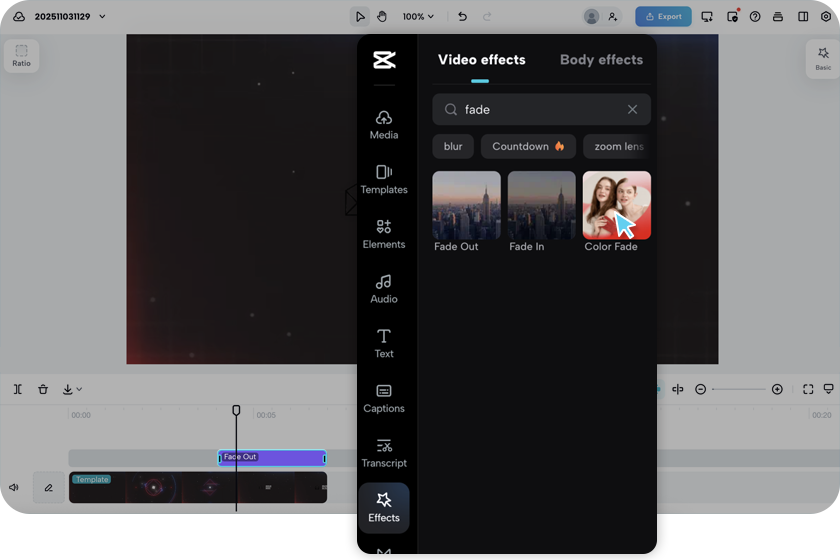This screenshot has height=560, width=840.
Task: Open the present on screen icon
Action: pyautogui.click(x=707, y=17)
